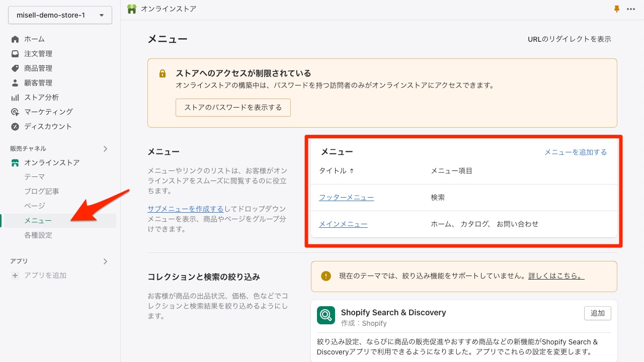The height and width of the screenshot is (362, 644).
Task: Click the marketing target icon beside マーケティング
Action: pos(15,112)
